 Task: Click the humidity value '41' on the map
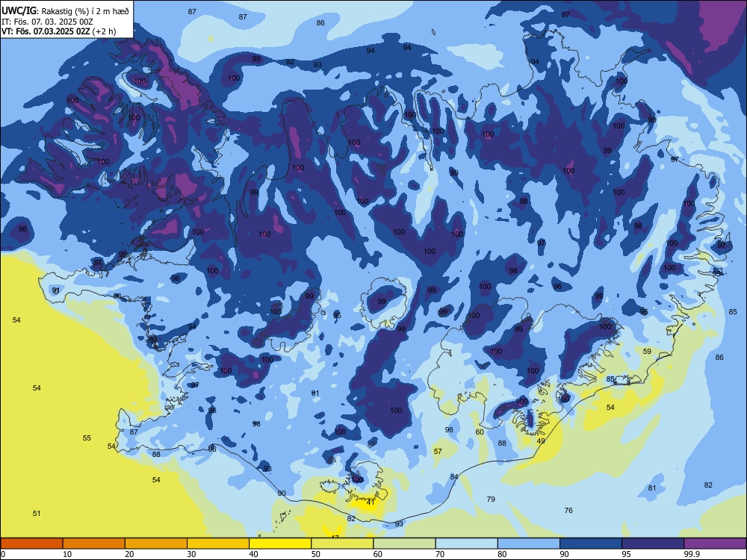coord(371,502)
